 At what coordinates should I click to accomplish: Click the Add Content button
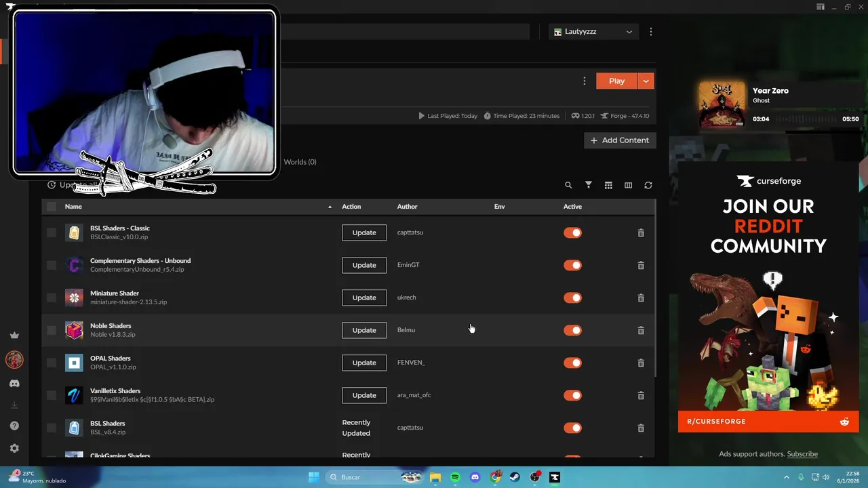[620, 140]
